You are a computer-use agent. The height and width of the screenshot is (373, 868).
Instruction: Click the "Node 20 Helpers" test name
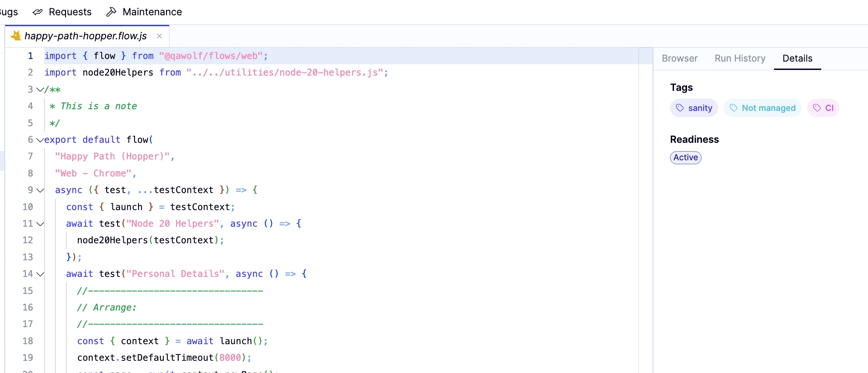point(173,224)
